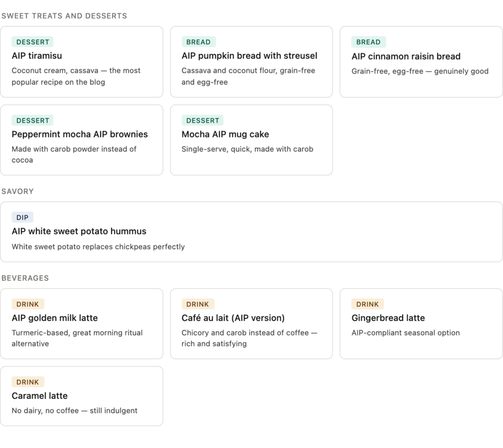Click the DIP tag in Savory section
Screen dimensions: 503x448
click(x=23, y=218)
